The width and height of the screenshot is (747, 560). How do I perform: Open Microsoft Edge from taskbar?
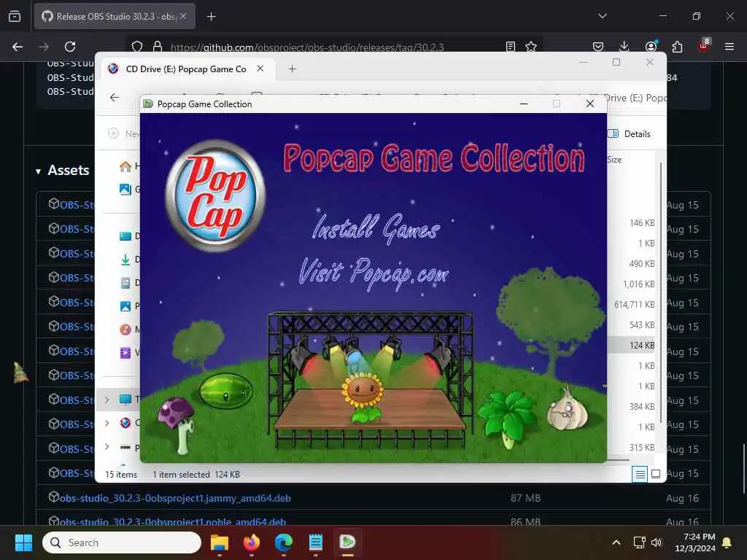pyautogui.click(x=284, y=542)
